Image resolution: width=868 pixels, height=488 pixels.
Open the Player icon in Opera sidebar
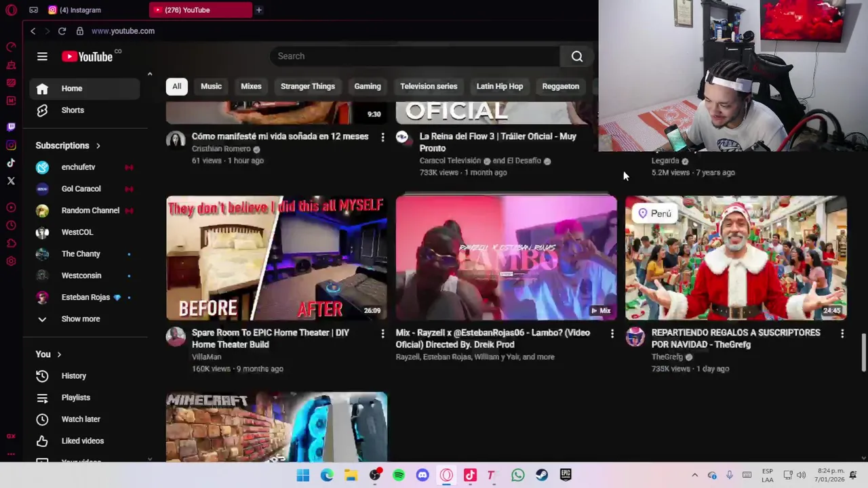coord(11,207)
